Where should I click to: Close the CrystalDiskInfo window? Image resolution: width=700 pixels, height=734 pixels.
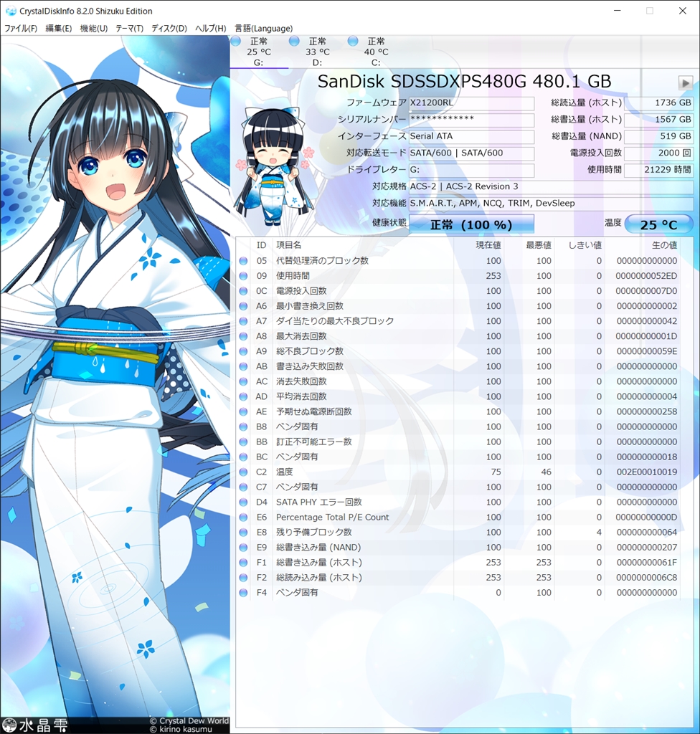683,11
